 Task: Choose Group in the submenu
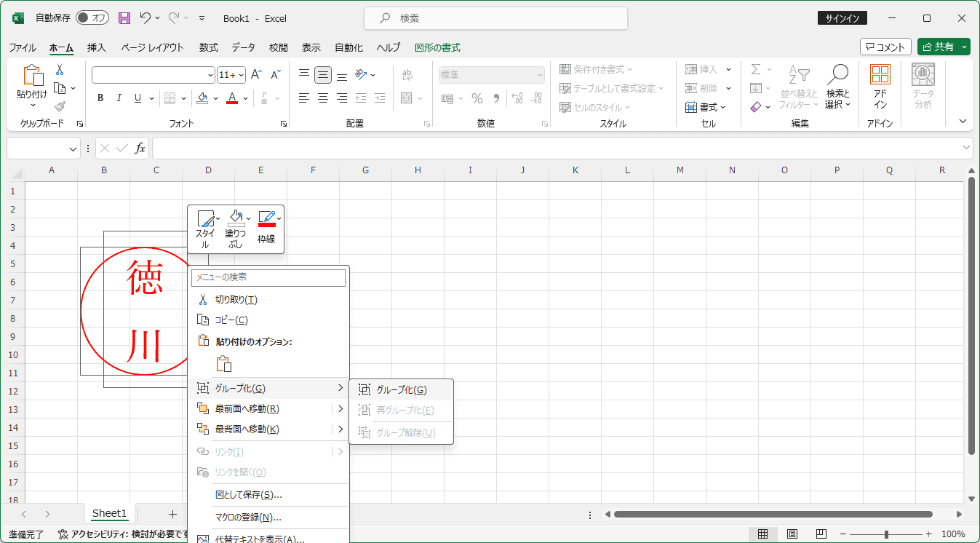(x=402, y=390)
